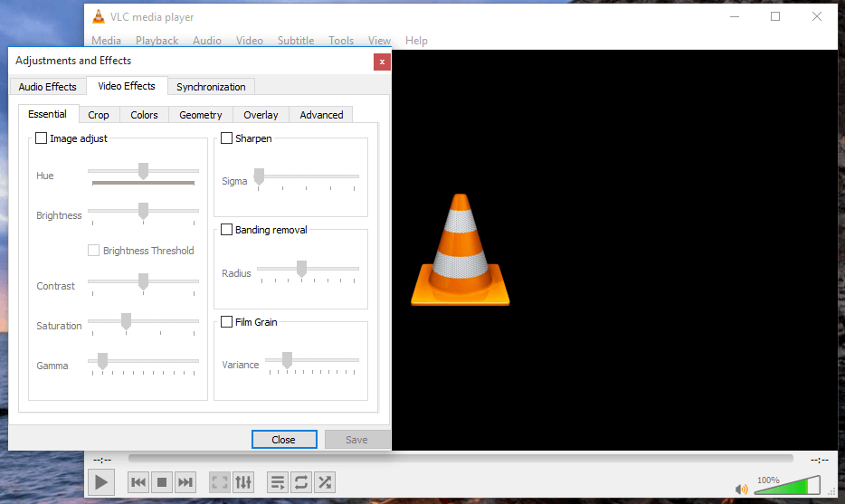Image resolution: width=845 pixels, height=504 pixels.
Task: Open the Advanced sub-tab
Action: (321, 115)
